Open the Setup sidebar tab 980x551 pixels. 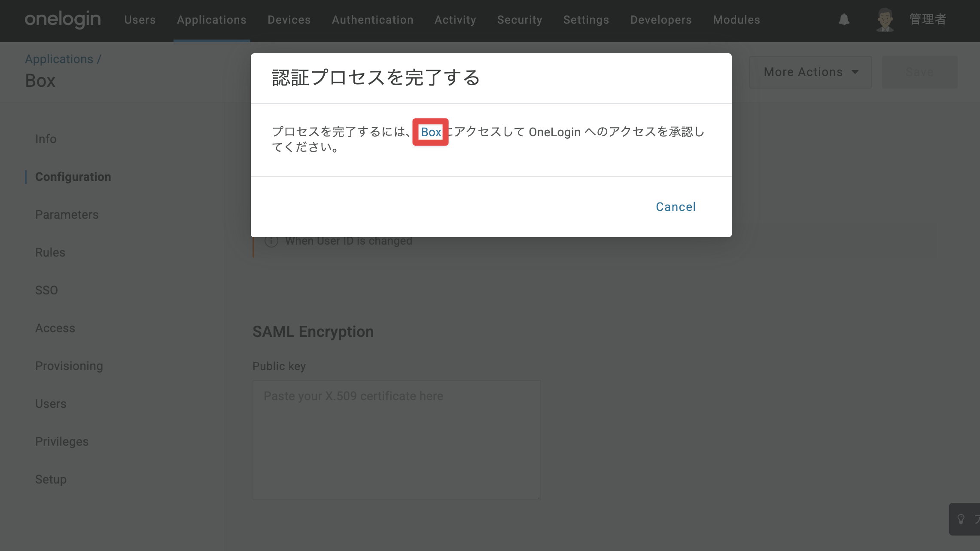(x=51, y=479)
